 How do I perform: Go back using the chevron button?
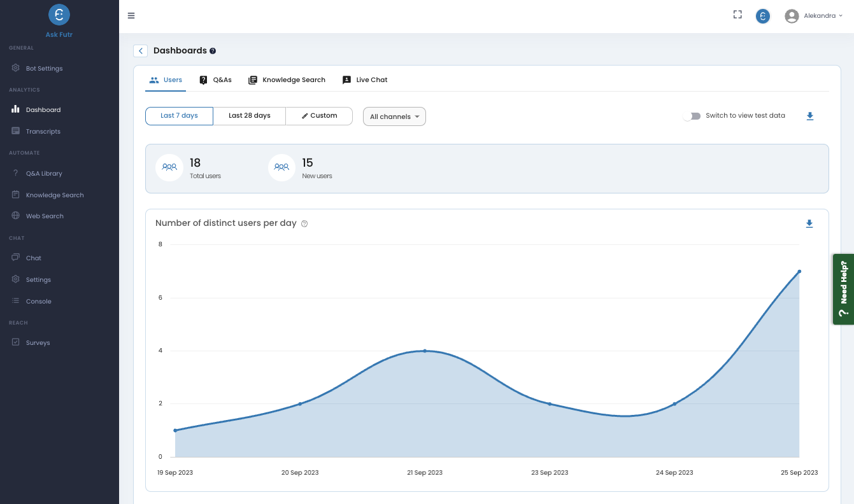140,51
